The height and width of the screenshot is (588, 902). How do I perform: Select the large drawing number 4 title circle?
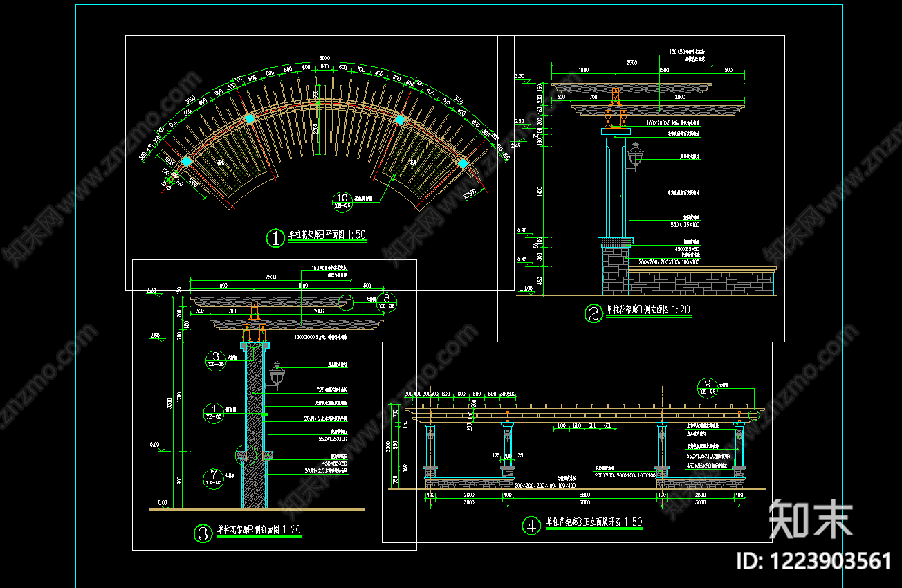(531, 526)
